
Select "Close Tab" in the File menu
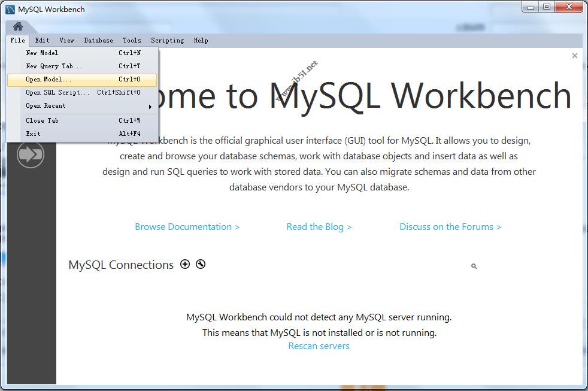(x=42, y=120)
